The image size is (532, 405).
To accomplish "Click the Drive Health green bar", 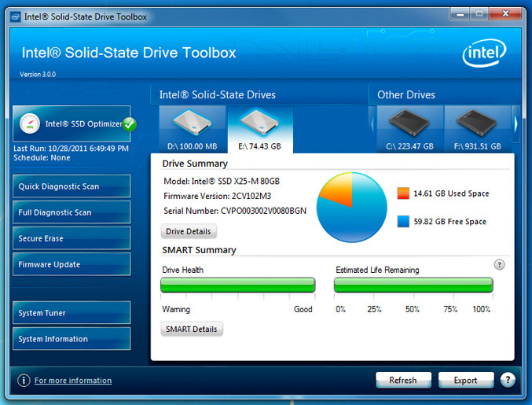I will [238, 285].
